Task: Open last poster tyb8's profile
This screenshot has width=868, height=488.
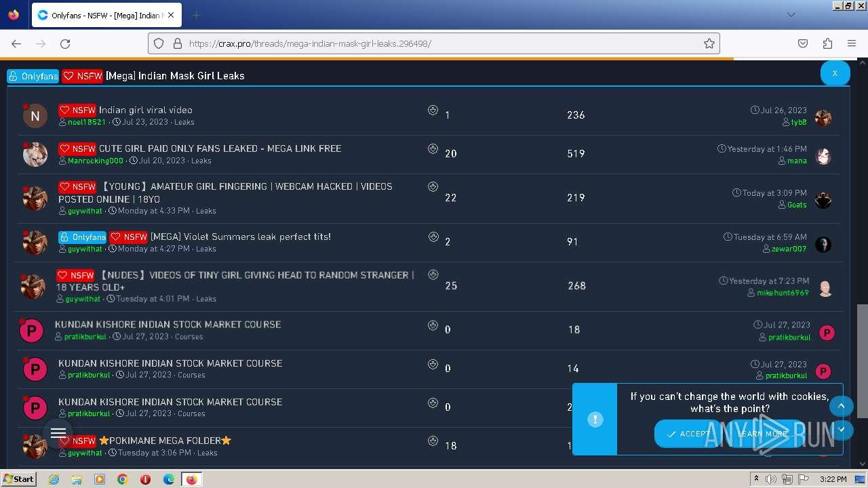Action: [799, 123]
